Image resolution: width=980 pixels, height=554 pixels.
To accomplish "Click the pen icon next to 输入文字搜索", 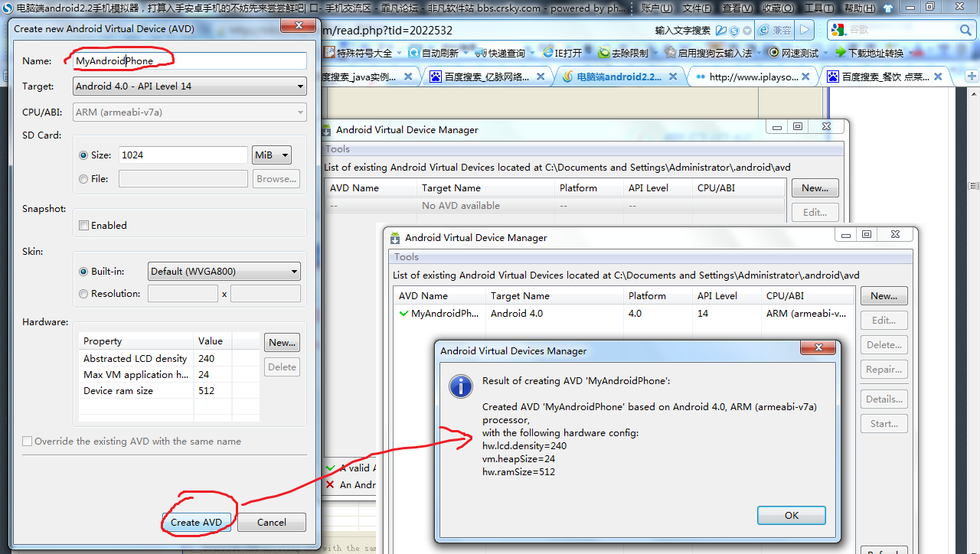I will coord(720,31).
